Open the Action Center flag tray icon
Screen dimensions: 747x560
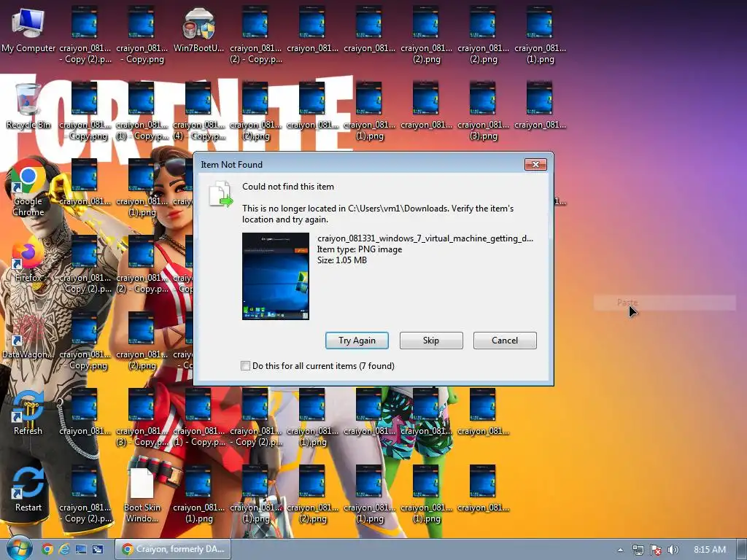point(656,550)
